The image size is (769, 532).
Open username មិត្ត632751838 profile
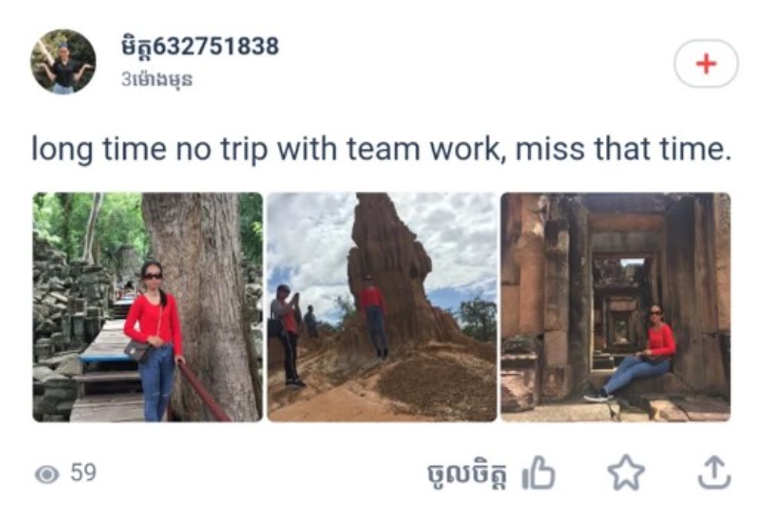point(200,47)
